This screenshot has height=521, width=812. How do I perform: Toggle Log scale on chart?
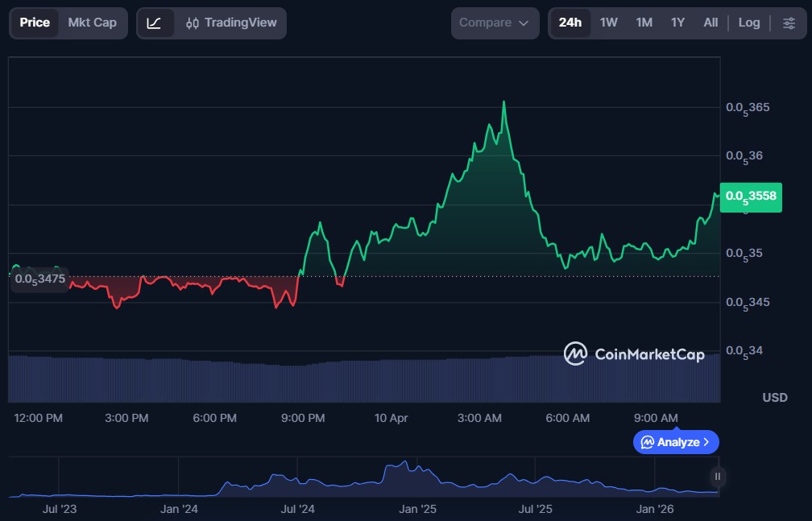[x=748, y=23]
